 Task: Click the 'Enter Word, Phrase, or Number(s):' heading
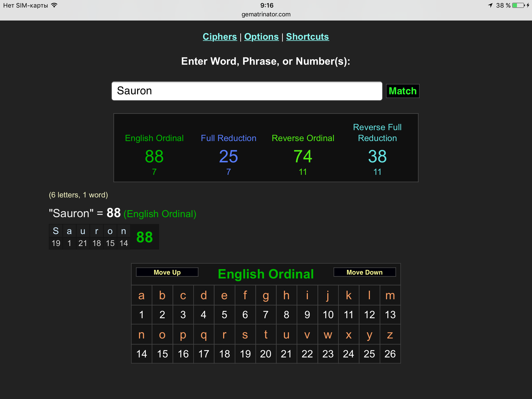[266, 61]
